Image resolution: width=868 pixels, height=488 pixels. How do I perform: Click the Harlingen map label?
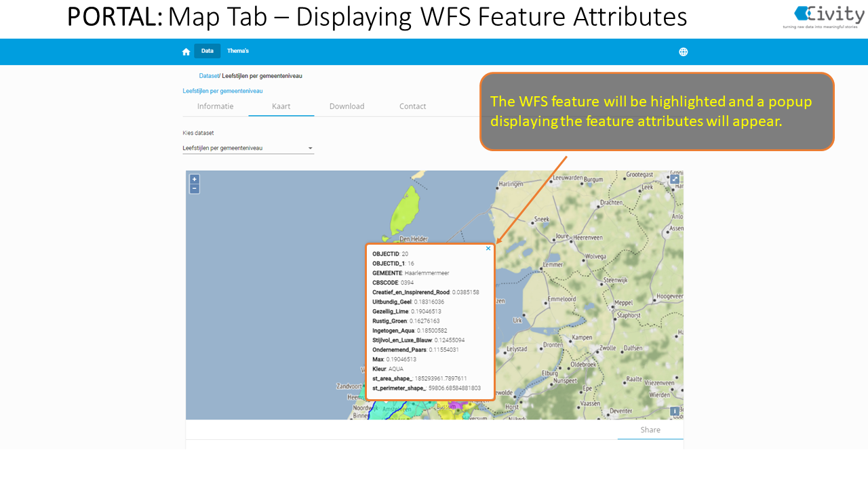[511, 184]
